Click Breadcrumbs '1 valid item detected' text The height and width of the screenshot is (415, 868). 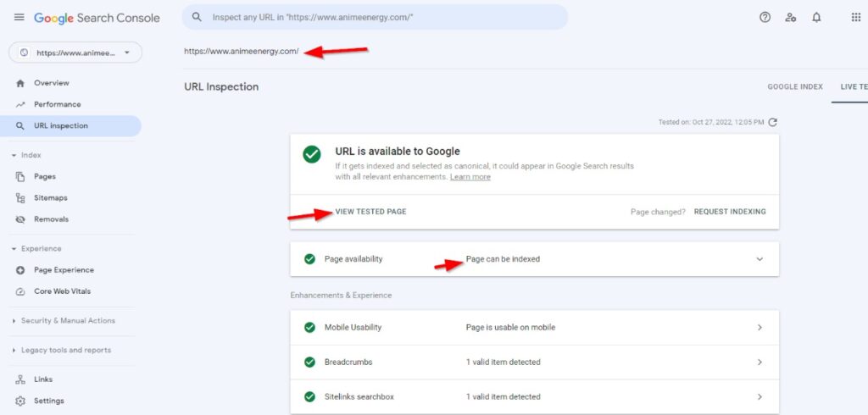pyautogui.click(x=504, y=362)
